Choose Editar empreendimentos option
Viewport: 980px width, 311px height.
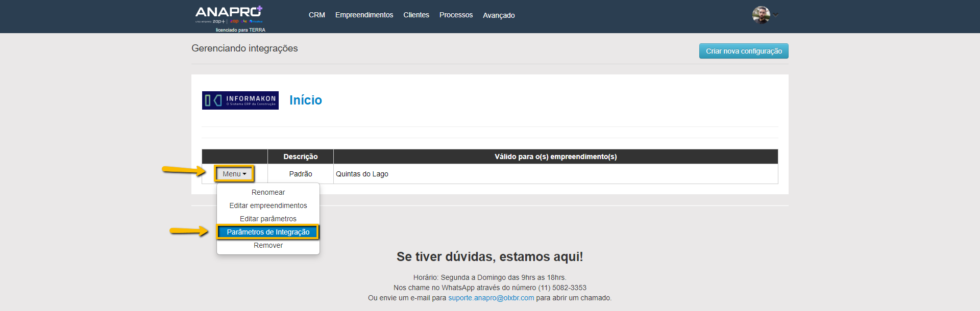coord(268,205)
